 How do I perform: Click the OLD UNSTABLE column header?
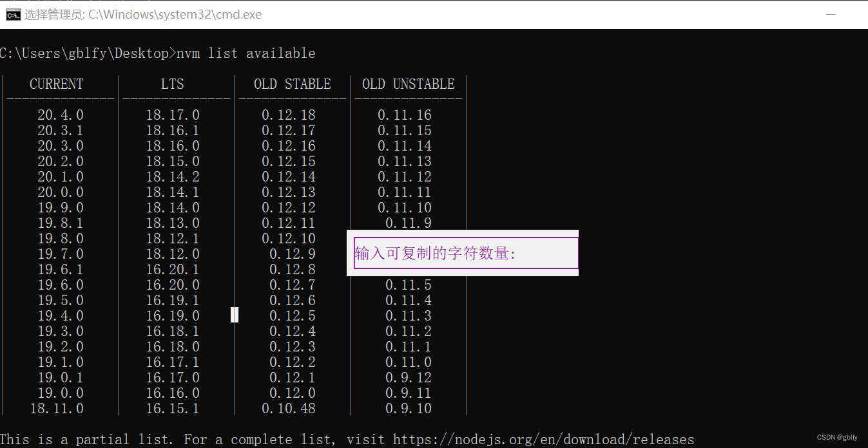coord(409,84)
